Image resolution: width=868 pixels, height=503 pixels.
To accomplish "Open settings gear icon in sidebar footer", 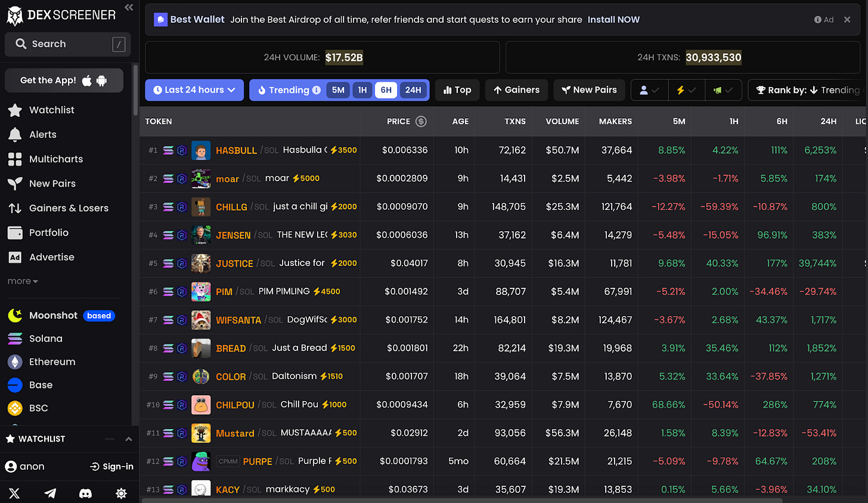I will tap(121, 493).
